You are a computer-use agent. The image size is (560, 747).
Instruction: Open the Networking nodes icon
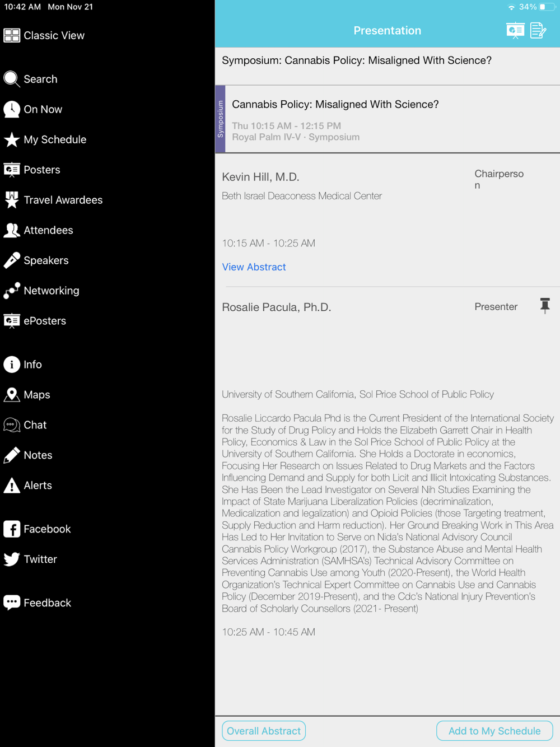(x=12, y=291)
